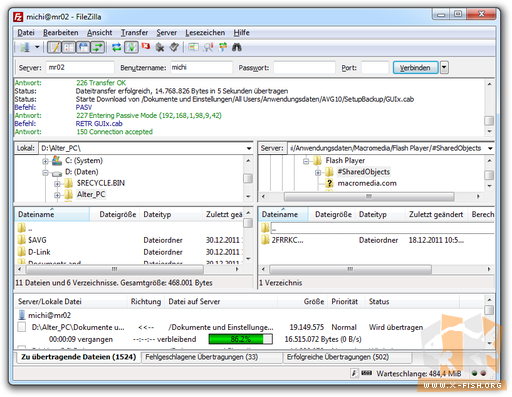Screen dimensions: 512x397
Task: Cancel current operation red X icon
Action: point(146,46)
